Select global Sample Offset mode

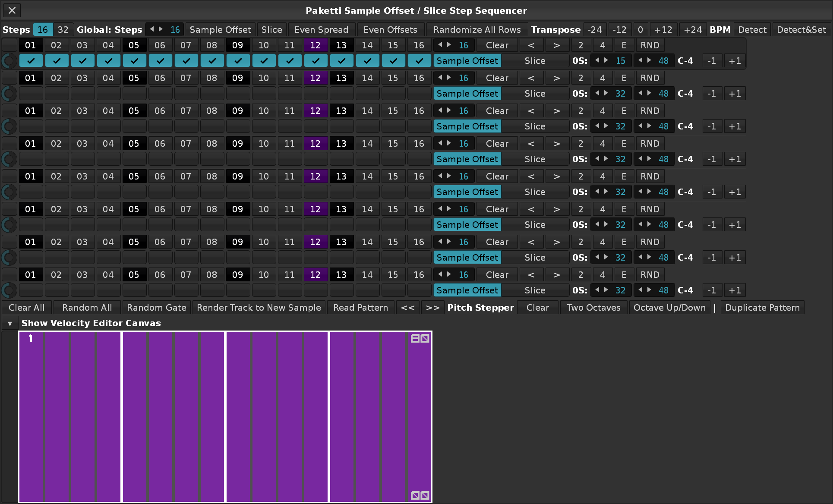pos(220,30)
